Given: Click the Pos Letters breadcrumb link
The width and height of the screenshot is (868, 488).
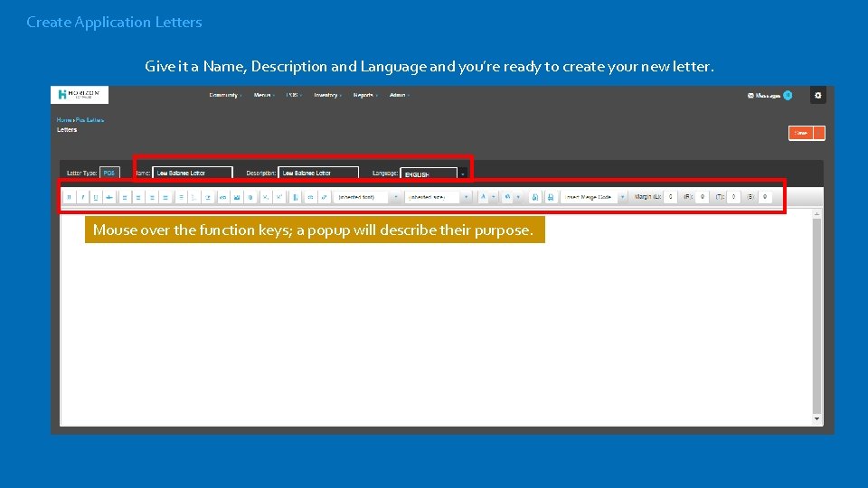Looking at the screenshot, I should tap(90, 119).
